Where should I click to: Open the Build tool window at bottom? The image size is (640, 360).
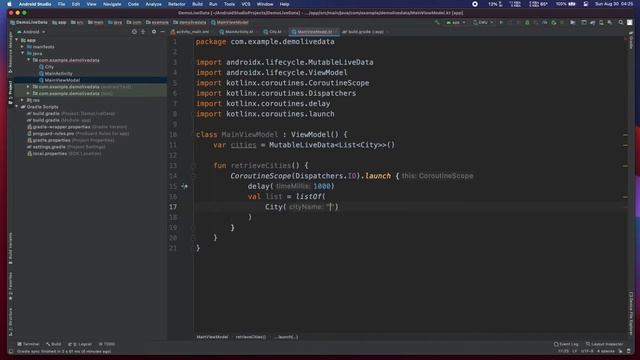click(53, 344)
